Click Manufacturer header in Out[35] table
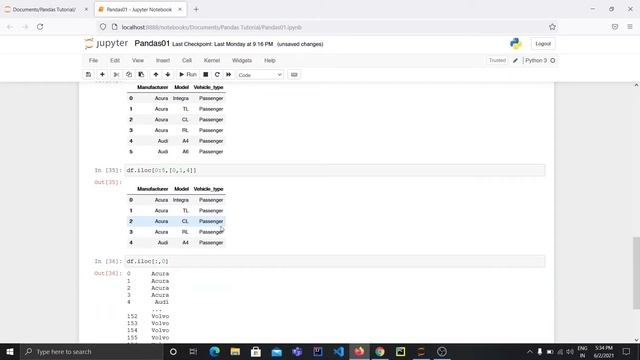 coord(152,189)
